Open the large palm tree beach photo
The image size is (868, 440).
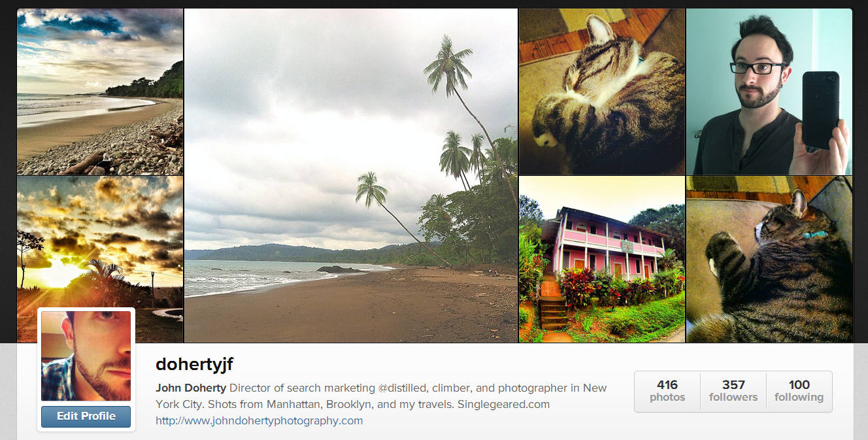coord(351,175)
